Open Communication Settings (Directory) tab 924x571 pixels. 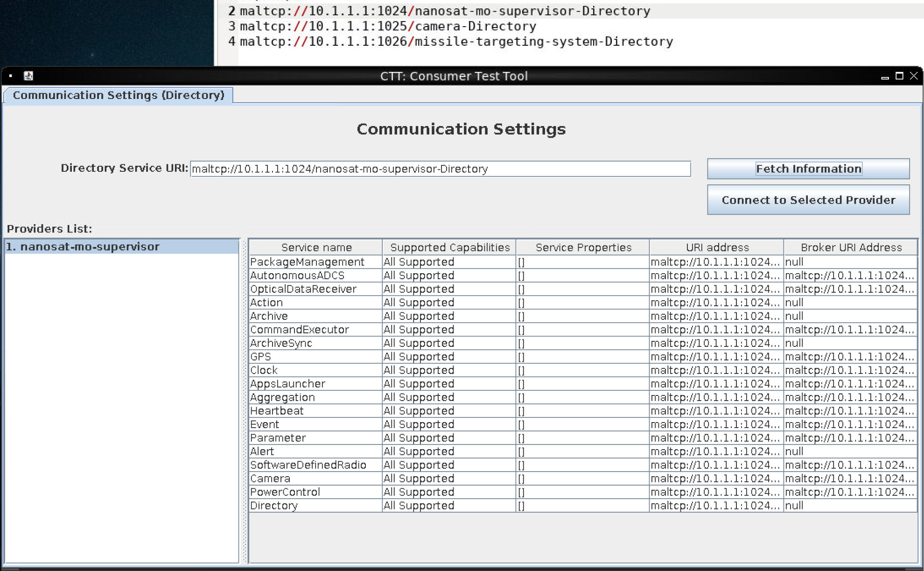click(119, 95)
